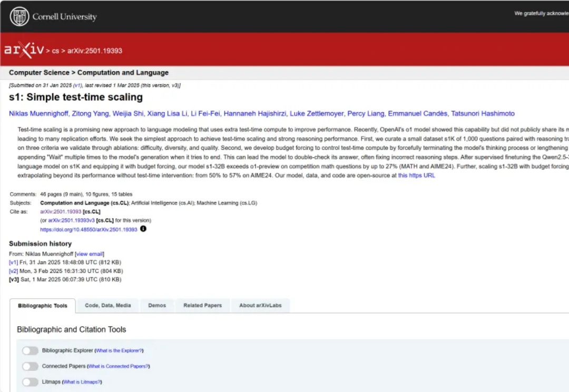Click the v1 link in submission date line

[77, 85]
